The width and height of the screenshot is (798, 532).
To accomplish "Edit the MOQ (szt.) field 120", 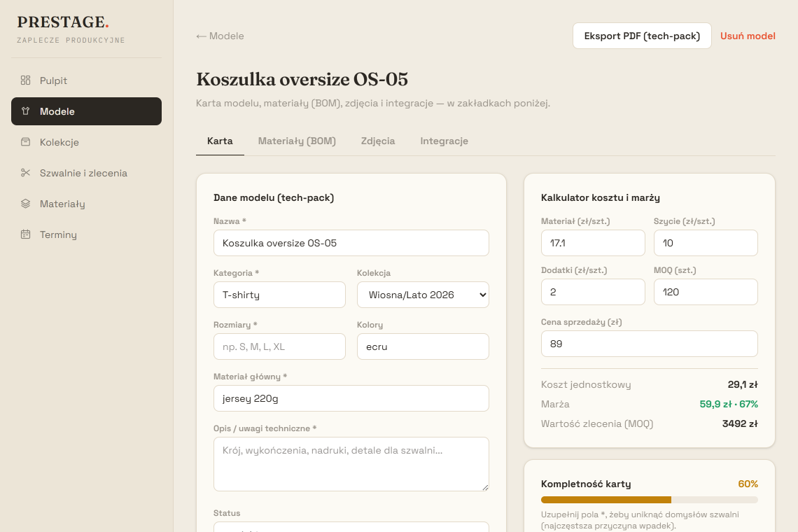I will click(x=706, y=292).
